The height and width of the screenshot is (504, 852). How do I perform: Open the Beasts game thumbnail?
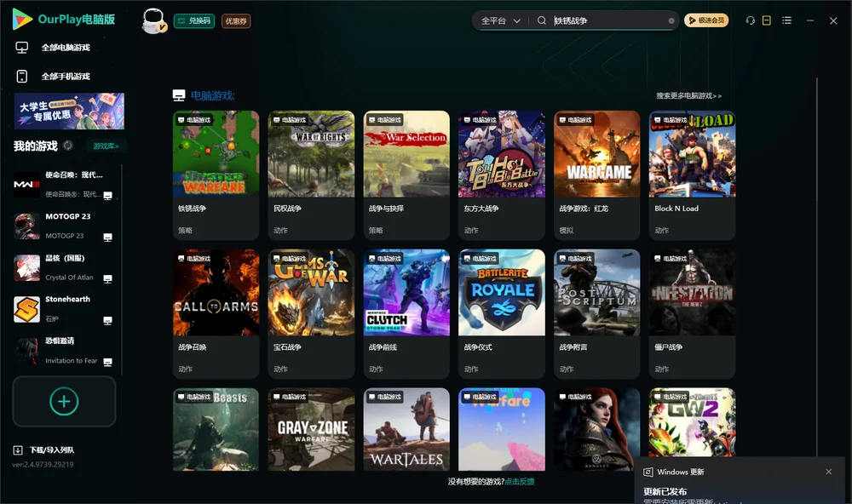tap(216, 429)
